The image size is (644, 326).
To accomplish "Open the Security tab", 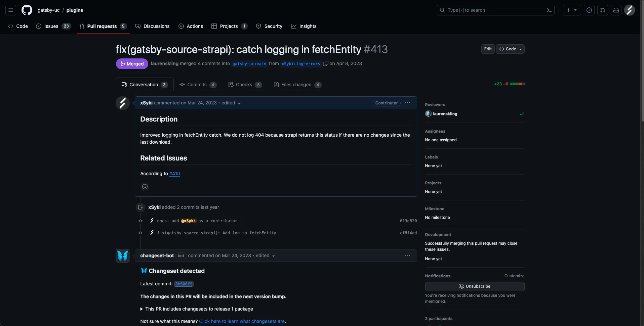I will [269, 26].
